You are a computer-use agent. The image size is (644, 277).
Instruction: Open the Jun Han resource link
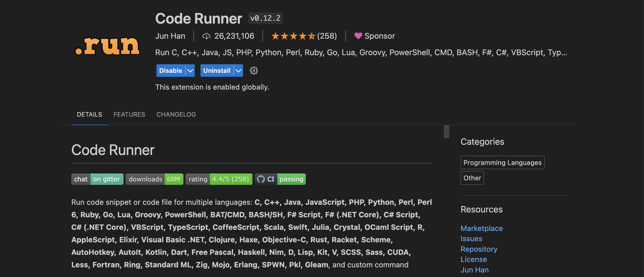[x=474, y=270]
